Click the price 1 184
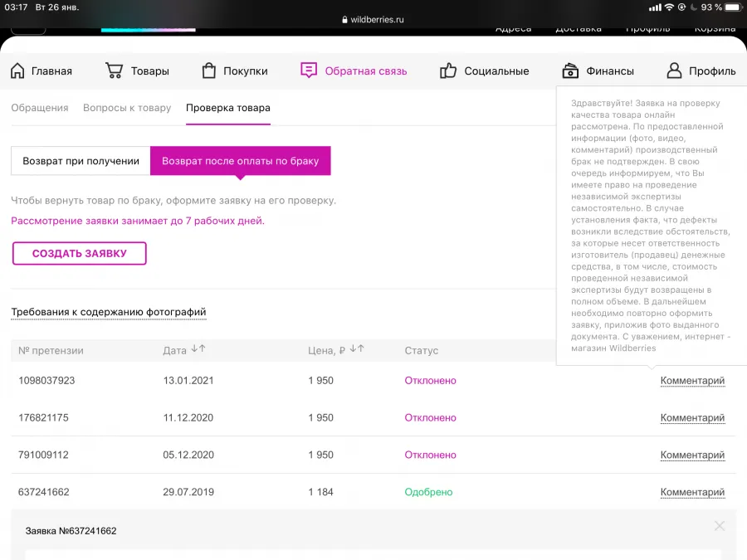 pyautogui.click(x=320, y=492)
